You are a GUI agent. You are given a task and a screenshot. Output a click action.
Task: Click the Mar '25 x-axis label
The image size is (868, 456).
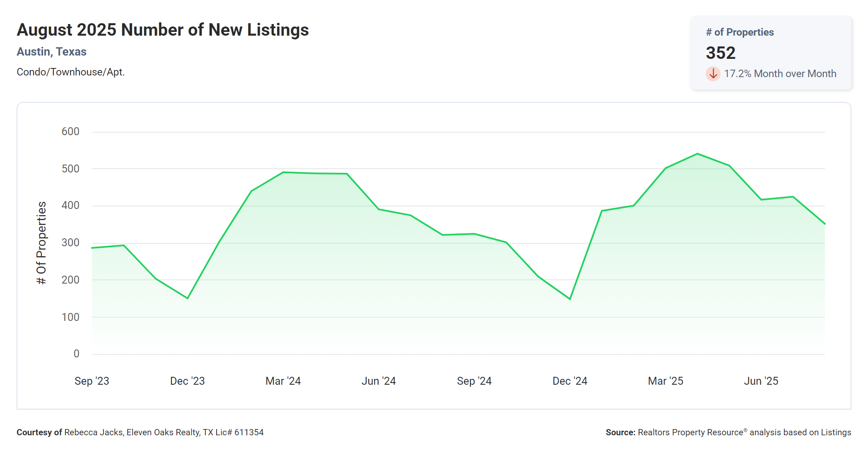(665, 381)
